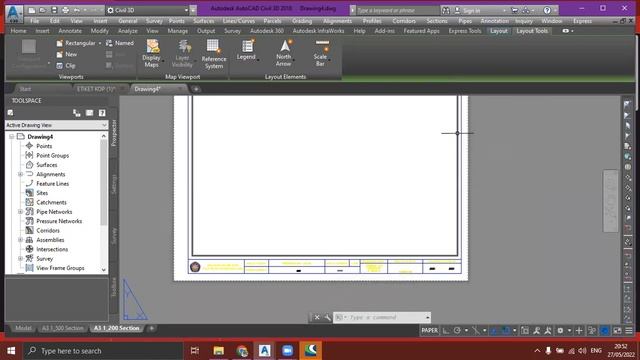This screenshot has height=360, width=640.
Task: Insert a North Arrow layout element
Action: (x=284, y=53)
